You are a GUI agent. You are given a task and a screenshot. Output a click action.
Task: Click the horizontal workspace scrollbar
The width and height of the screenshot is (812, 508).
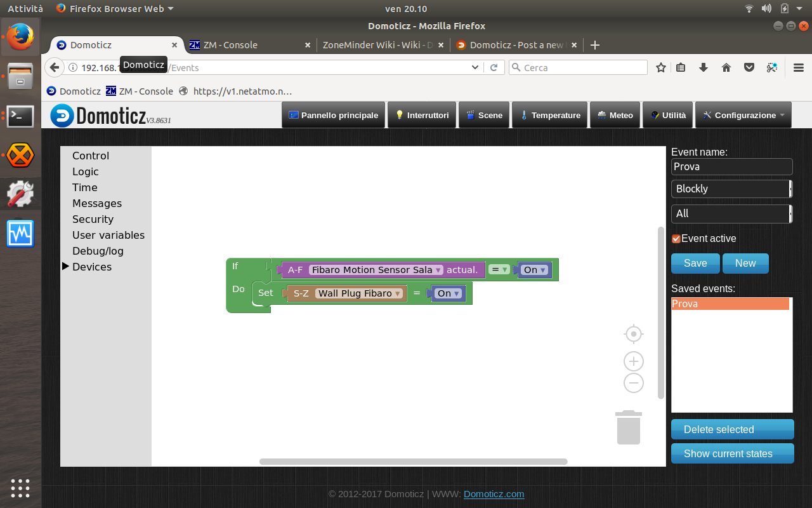413,462
